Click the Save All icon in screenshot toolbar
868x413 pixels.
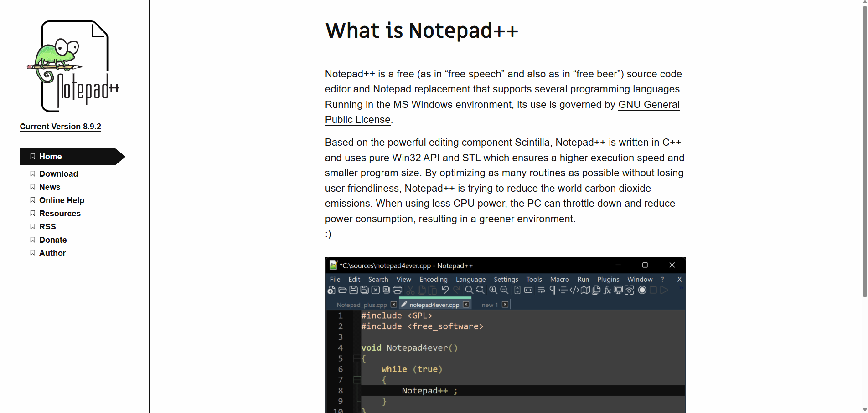coord(364,290)
